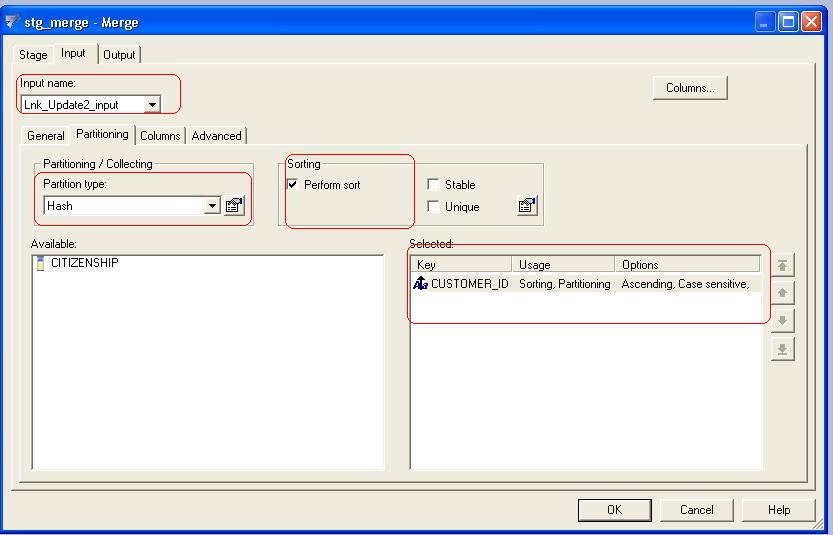This screenshot has height=535, width=833.
Task: Open the Advanced sub-tab
Action: tap(216, 136)
